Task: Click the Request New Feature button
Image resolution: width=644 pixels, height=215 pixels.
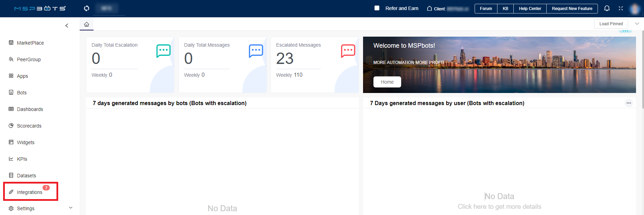Action: [x=572, y=9]
